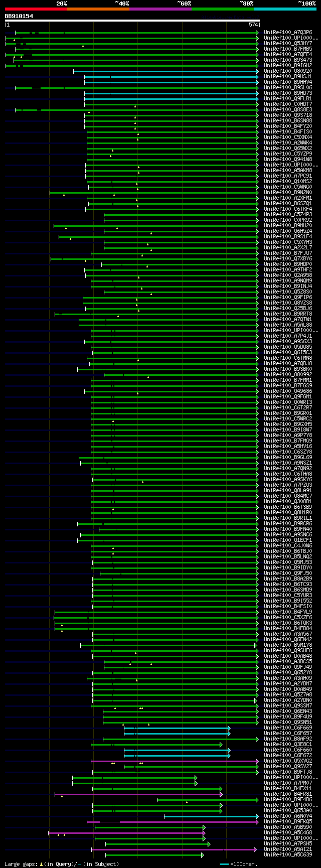Screen dimensions: 321x868
Task: Select hit label UniRef100_C6SZY8
Action: pos(288,452)
